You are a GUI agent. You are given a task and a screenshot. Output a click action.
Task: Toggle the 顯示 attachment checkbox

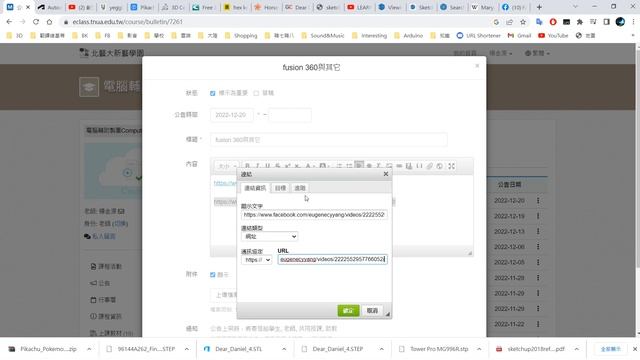213,275
